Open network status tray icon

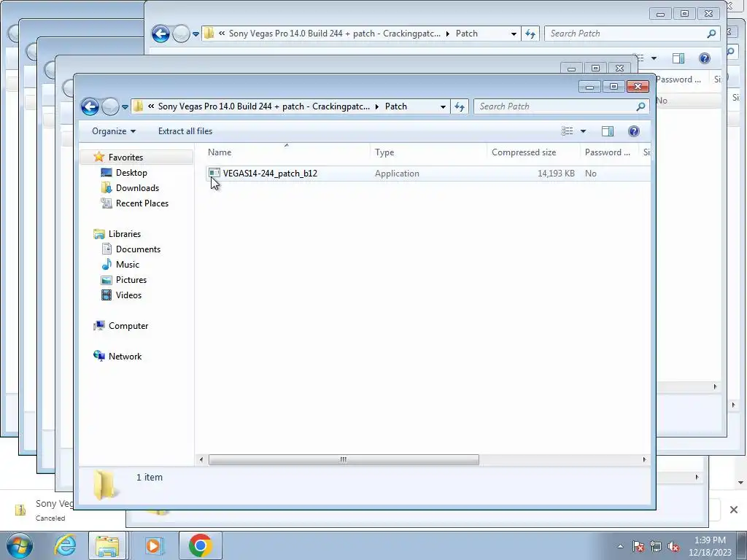[656, 547]
